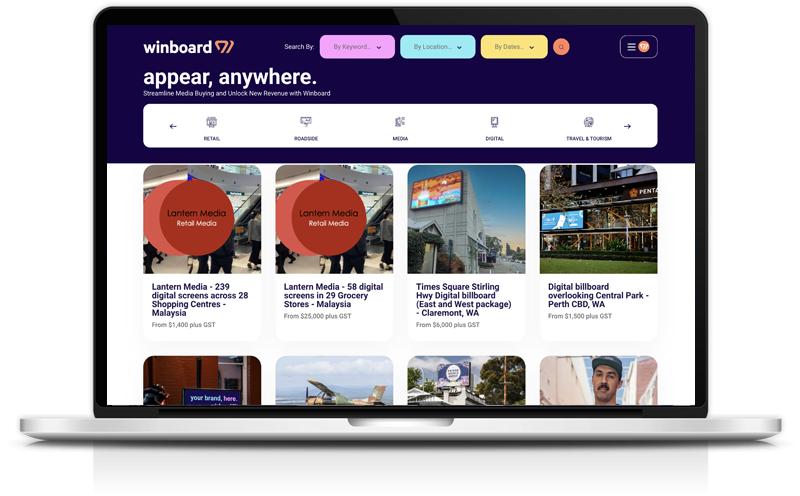The image size is (800, 496).
Task: Open Digital billboard overlooking Central Park listing
Action: (598, 292)
